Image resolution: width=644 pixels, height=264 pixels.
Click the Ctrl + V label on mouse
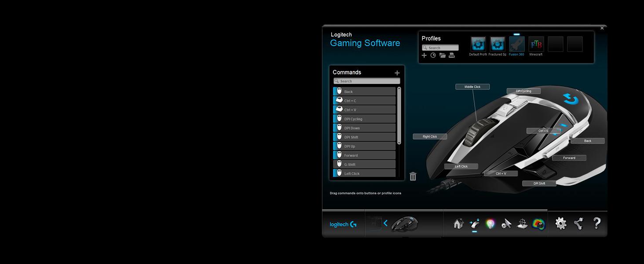(501, 173)
